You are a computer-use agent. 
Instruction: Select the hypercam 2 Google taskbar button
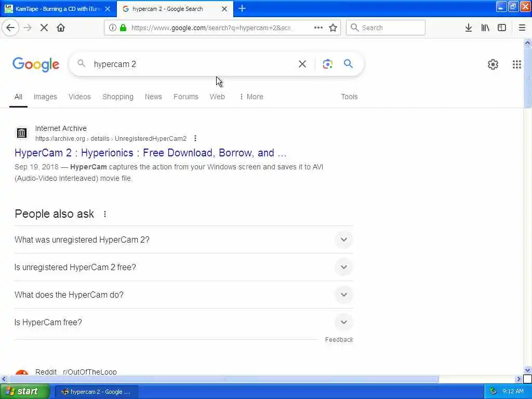[96, 392]
